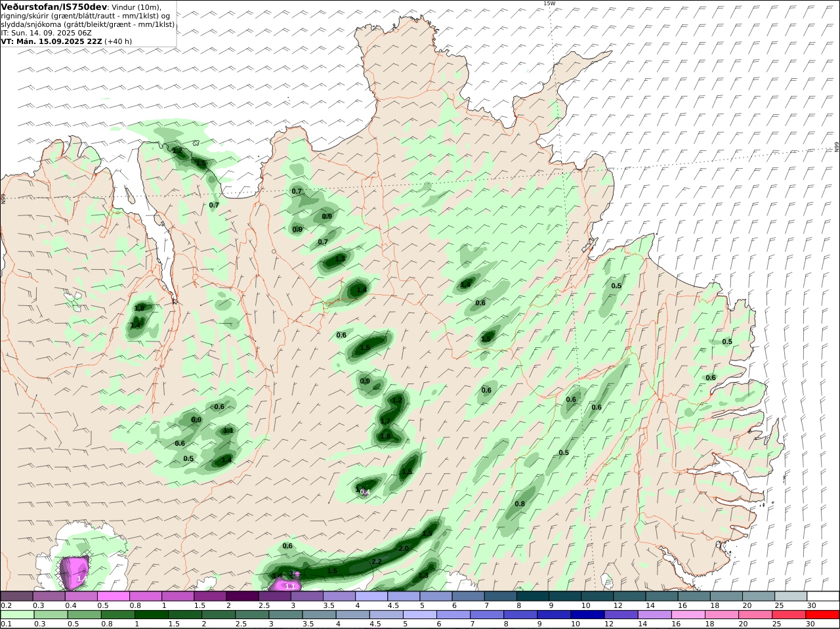Pick the white snow legend swatch above 30
This screenshot has width=840, height=629.
click(822, 596)
